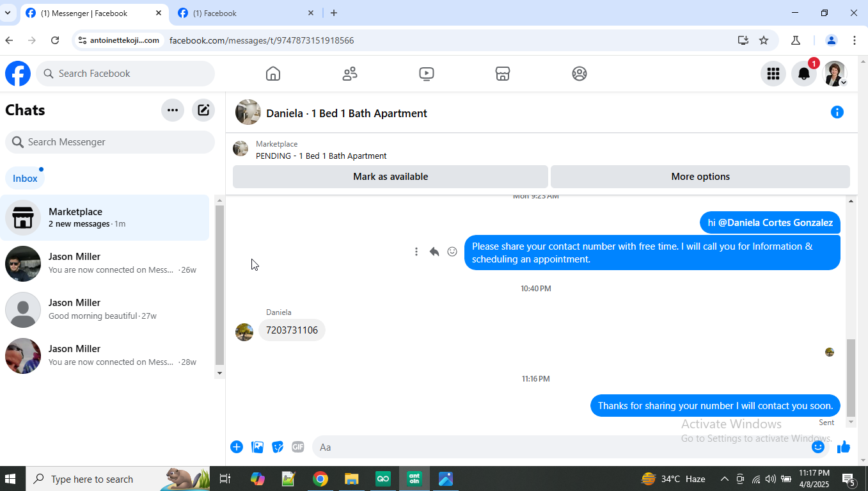Choose a GIF from the composer

click(298, 447)
